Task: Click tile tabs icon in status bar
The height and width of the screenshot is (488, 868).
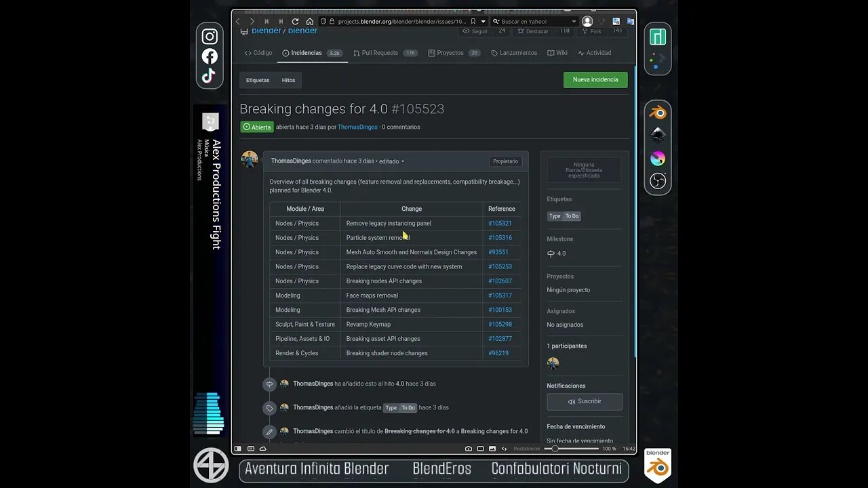Action: (251, 449)
